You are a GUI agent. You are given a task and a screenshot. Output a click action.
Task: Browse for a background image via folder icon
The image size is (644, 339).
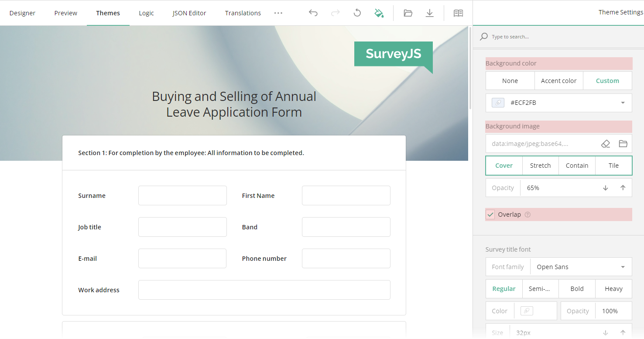click(x=623, y=143)
